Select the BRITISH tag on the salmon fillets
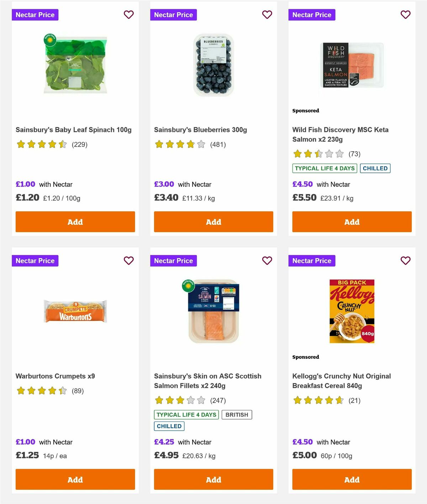 point(237,415)
